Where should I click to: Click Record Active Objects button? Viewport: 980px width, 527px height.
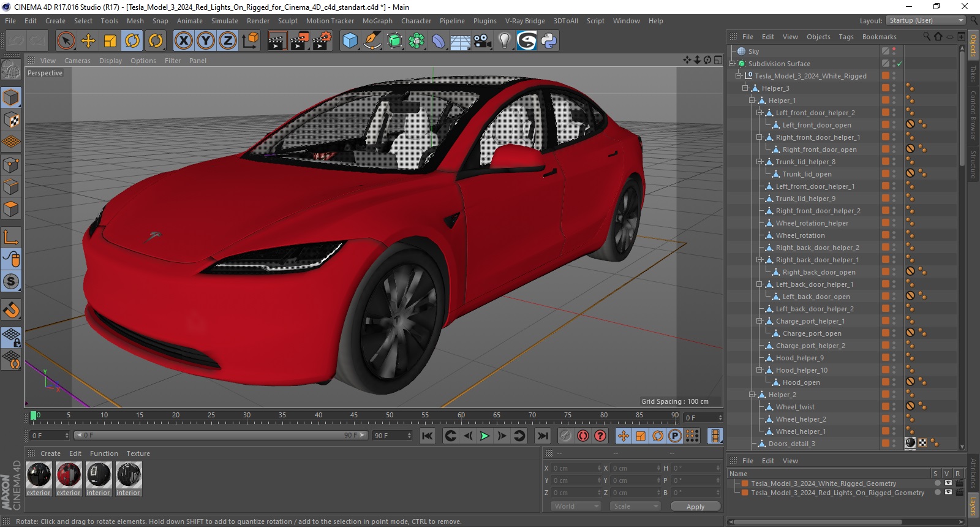pyautogui.click(x=566, y=436)
